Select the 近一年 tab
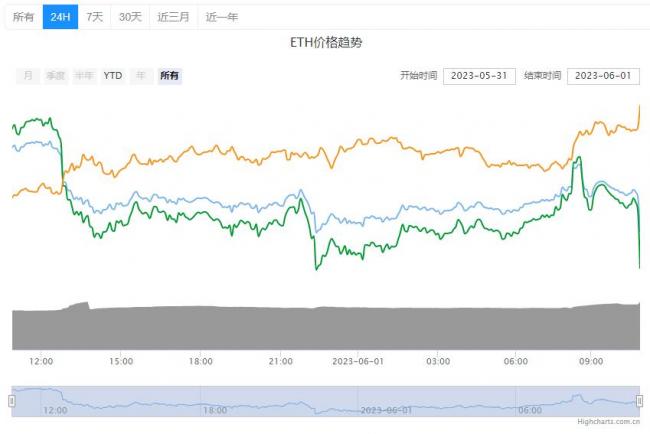This screenshot has height=434, width=650. tap(221, 17)
